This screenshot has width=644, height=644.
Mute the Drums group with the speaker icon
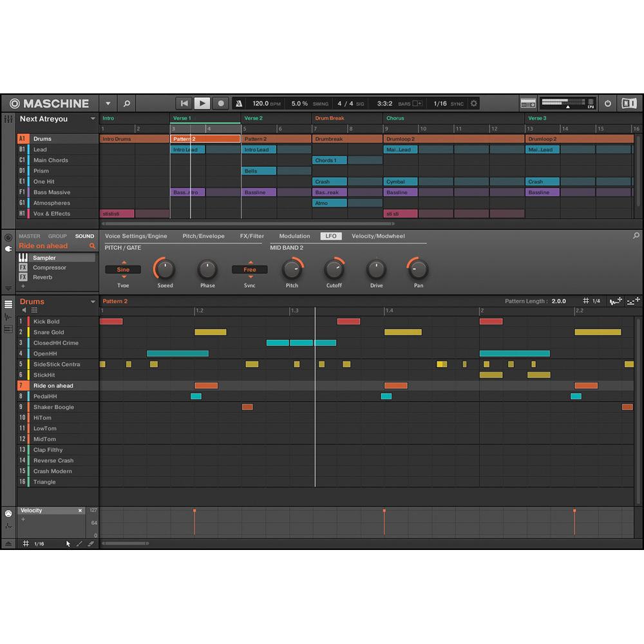(x=24, y=310)
